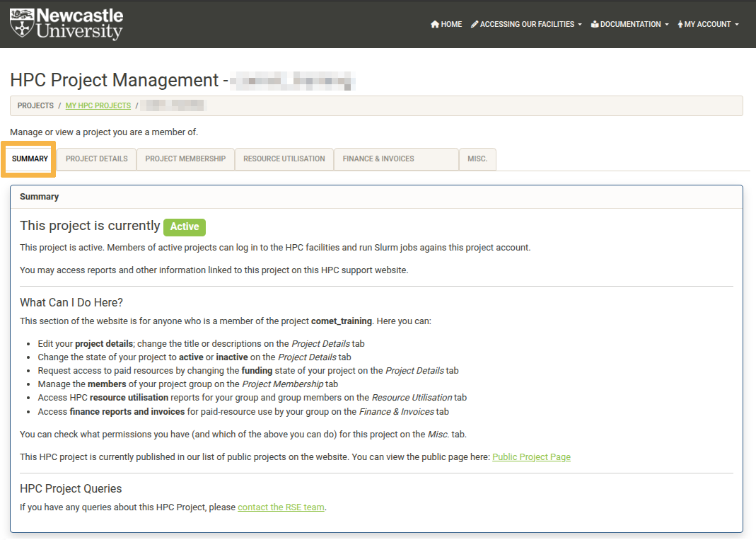Select the Summary tab

pyautogui.click(x=30, y=159)
